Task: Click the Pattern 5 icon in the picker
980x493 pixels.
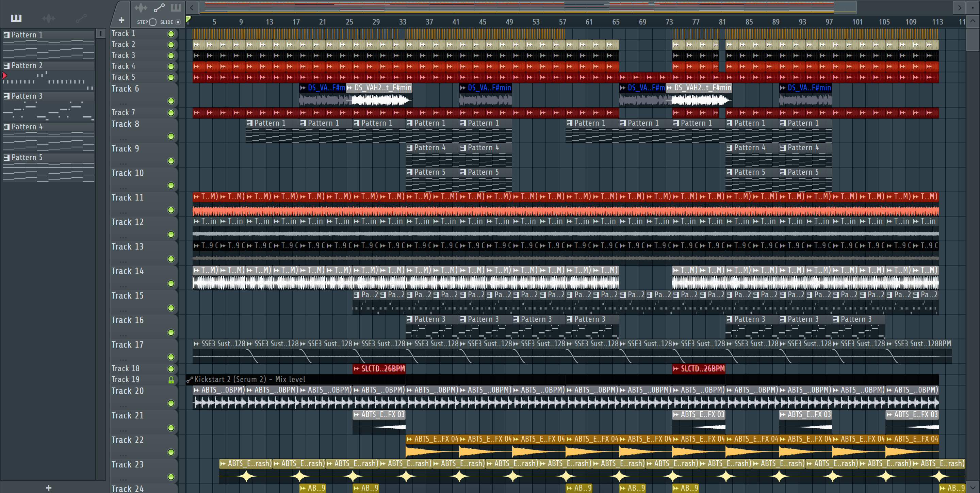Action: tap(6, 157)
